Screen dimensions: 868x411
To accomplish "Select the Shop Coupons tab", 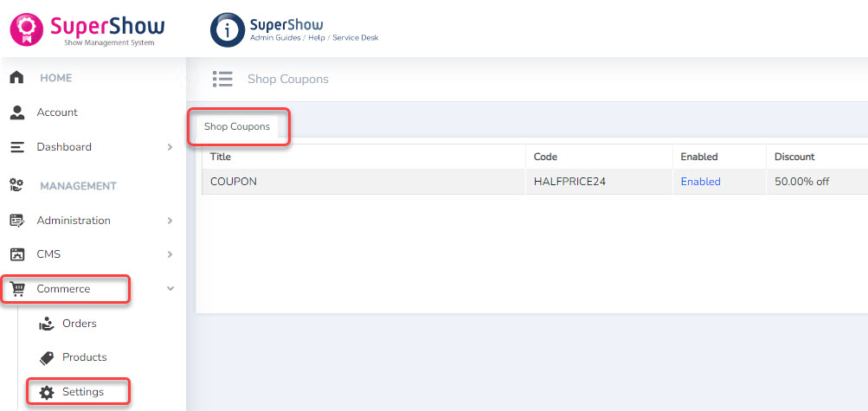I will 237,126.
